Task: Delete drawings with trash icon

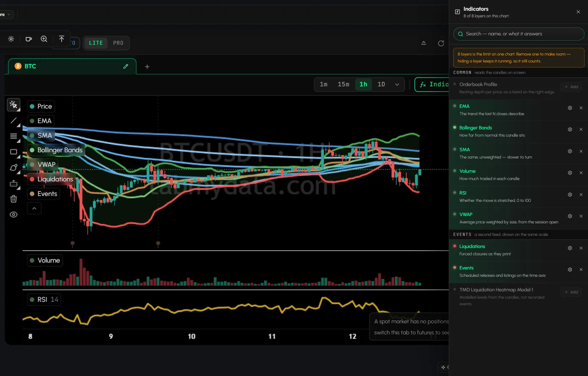Action: [14, 199]
